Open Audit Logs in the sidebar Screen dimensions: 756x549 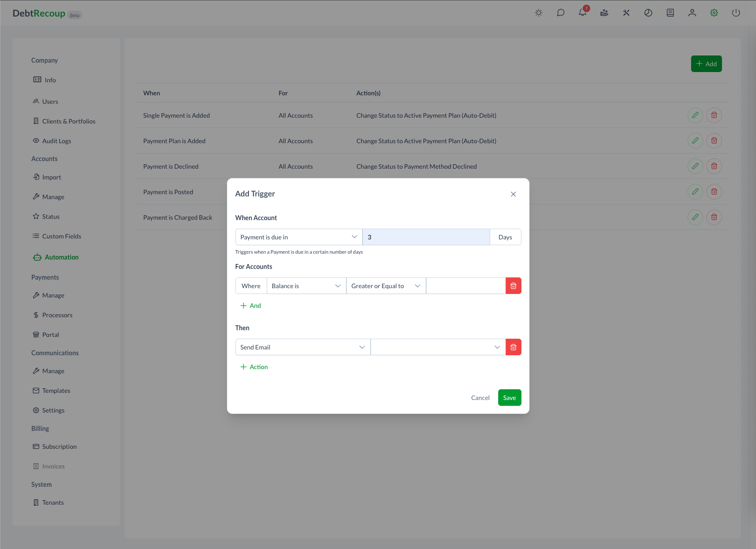pos(56,141)
